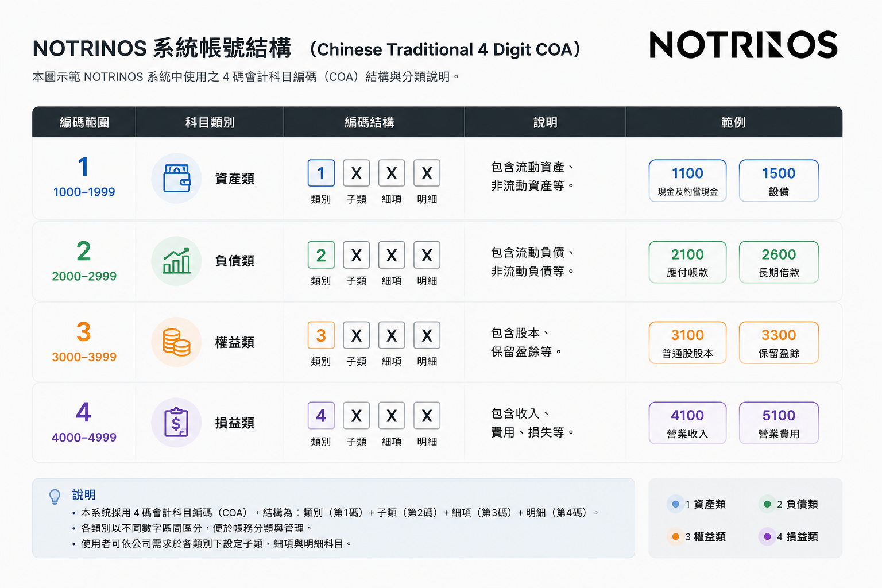
Task: Open the 2100 應付帳款 example card
Action: pyautogui.click(x=687, y=262)
